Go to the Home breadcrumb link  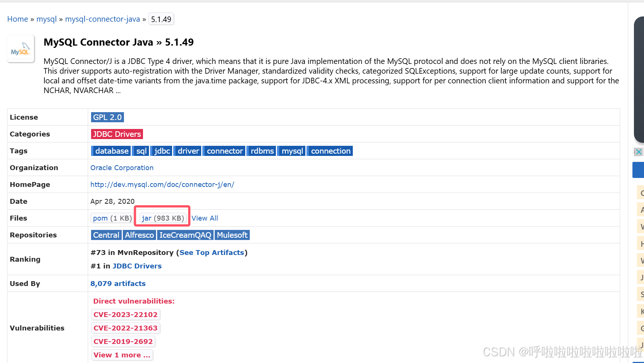coord(18,19)
